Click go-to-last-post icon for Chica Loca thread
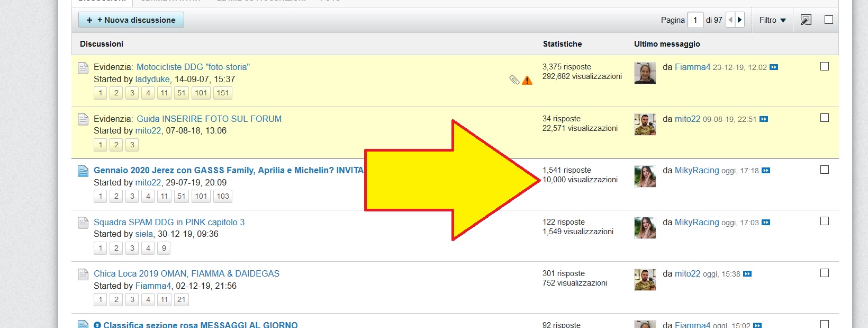868x328 pixels. pyautogui.click(x=747, y=274)
